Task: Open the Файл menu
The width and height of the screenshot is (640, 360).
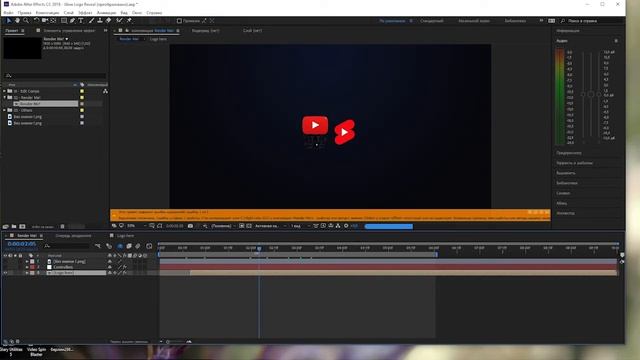Action: [8, 13]
